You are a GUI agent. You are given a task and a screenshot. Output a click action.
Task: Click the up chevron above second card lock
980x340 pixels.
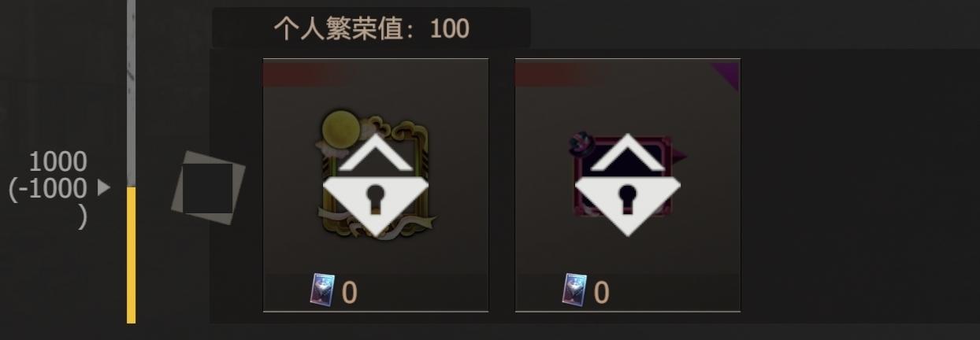[627, 153]
